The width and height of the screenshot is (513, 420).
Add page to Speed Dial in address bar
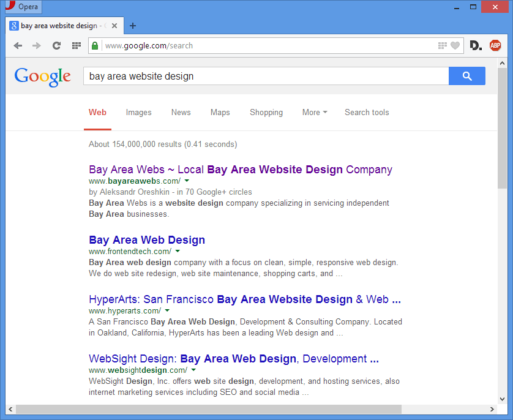(x=443, y=45)
